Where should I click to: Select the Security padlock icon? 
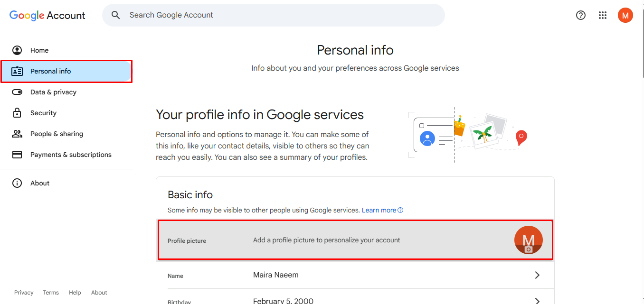[17, 112]
